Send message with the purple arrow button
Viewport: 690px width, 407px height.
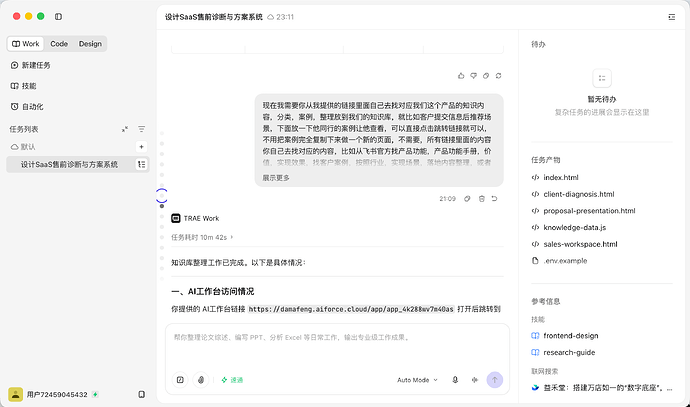tap(495, 380)
